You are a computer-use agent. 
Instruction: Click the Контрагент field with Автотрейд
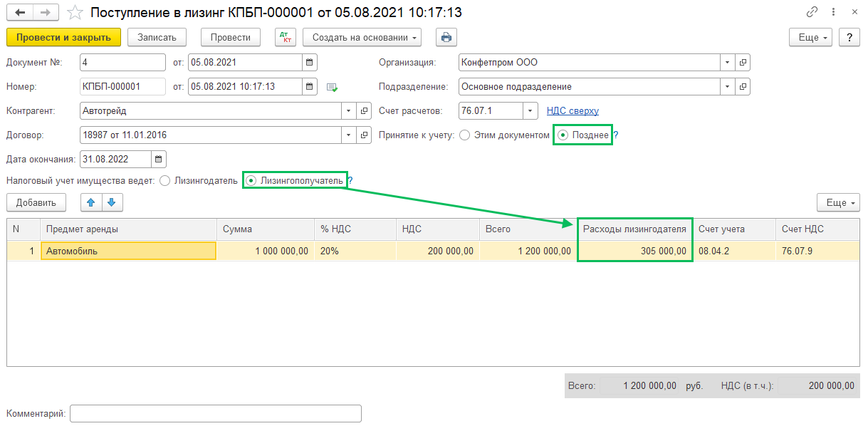click(211, 110)
